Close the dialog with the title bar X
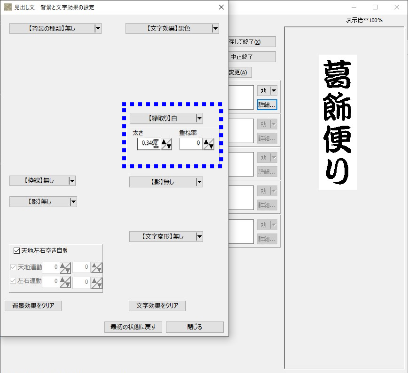Image resolution: width=408 pixels, height=373 pixels. [221, 7]
